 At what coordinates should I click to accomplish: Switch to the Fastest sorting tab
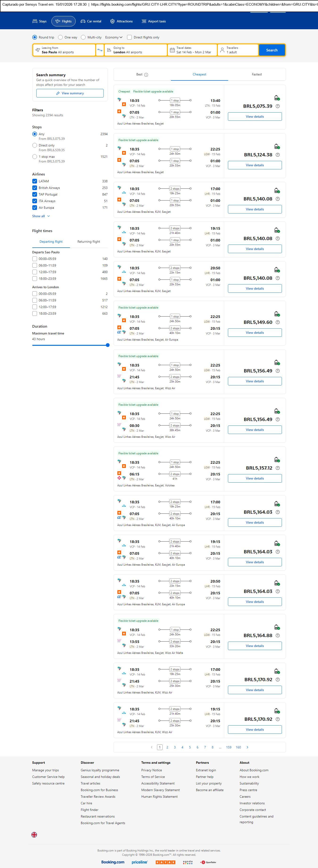[x=257, y=75]
